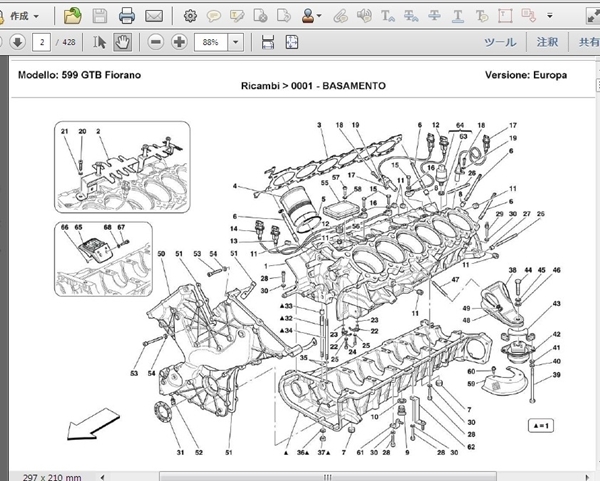Click part number 4 label
This screenshot has width=600, height=481.
point(235,186)
